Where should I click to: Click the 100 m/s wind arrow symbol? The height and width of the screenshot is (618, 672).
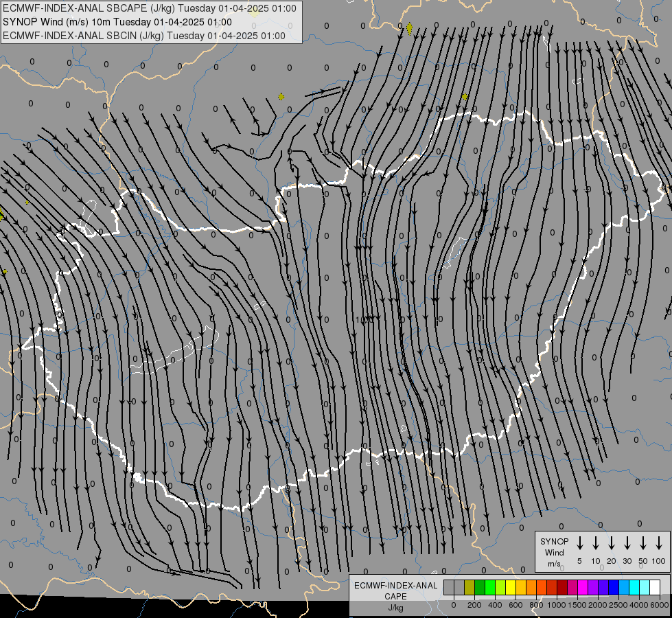click(659, 543)
